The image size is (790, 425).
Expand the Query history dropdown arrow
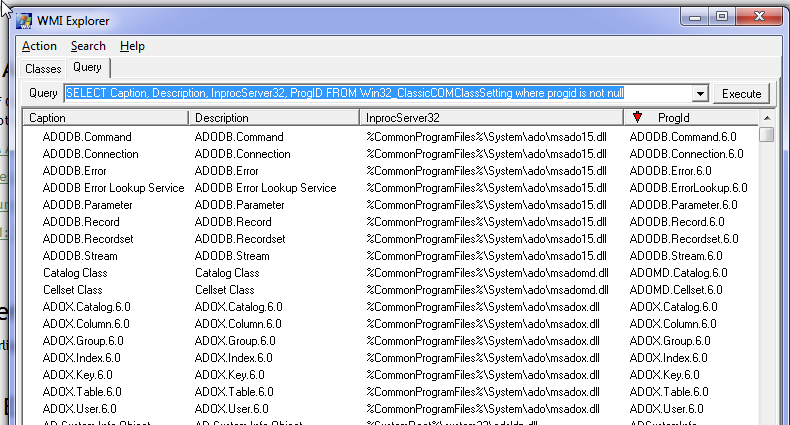(x=700, y=94)
